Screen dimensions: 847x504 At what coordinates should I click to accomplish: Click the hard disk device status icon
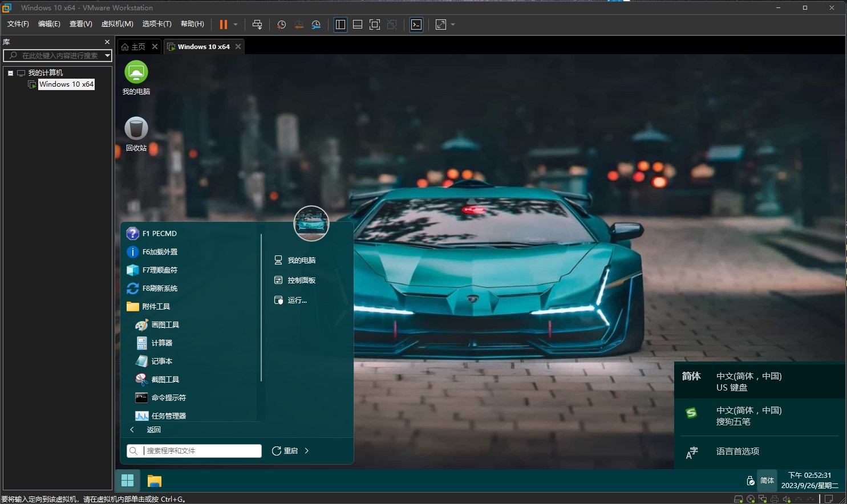(739, 499)
